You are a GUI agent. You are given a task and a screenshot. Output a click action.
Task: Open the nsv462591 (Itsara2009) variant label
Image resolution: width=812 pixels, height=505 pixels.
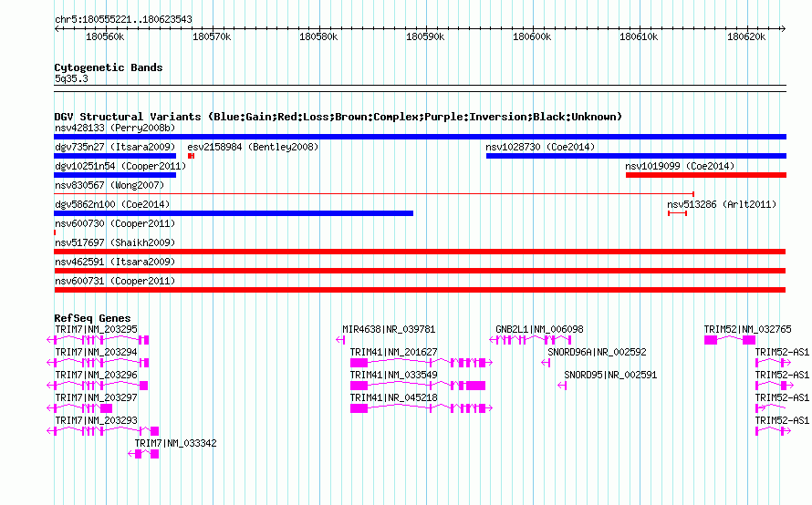pyautogui.click(x=115, y=262)
